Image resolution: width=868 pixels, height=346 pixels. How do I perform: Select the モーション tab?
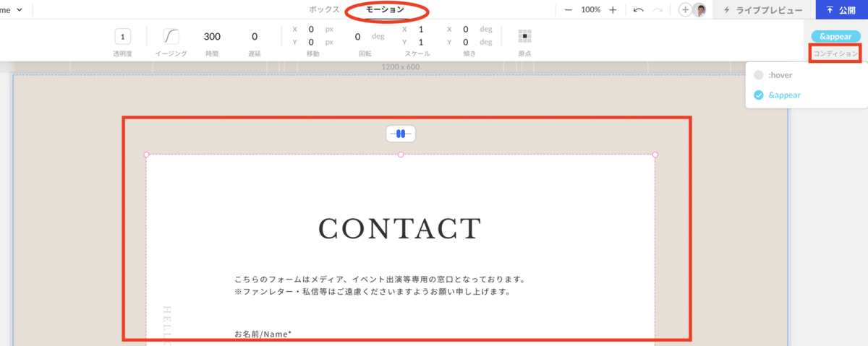click(x=385, y=10)
